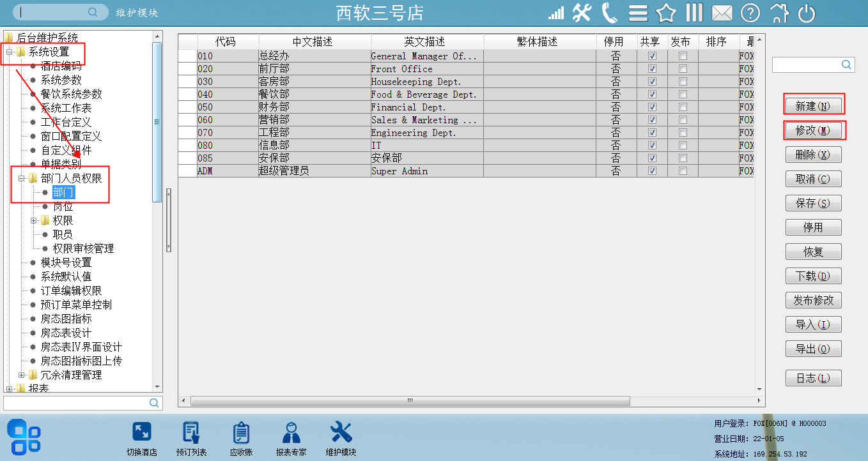Toggle 共享 checkbox for 总经办 row

tap(652, 56)
